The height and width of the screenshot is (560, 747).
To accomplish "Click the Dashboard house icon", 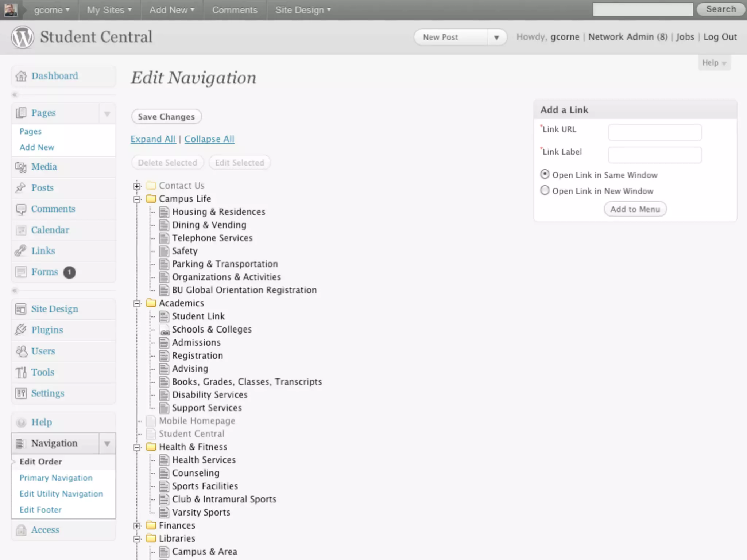I will pyautogui.click(x=21, y=76).
